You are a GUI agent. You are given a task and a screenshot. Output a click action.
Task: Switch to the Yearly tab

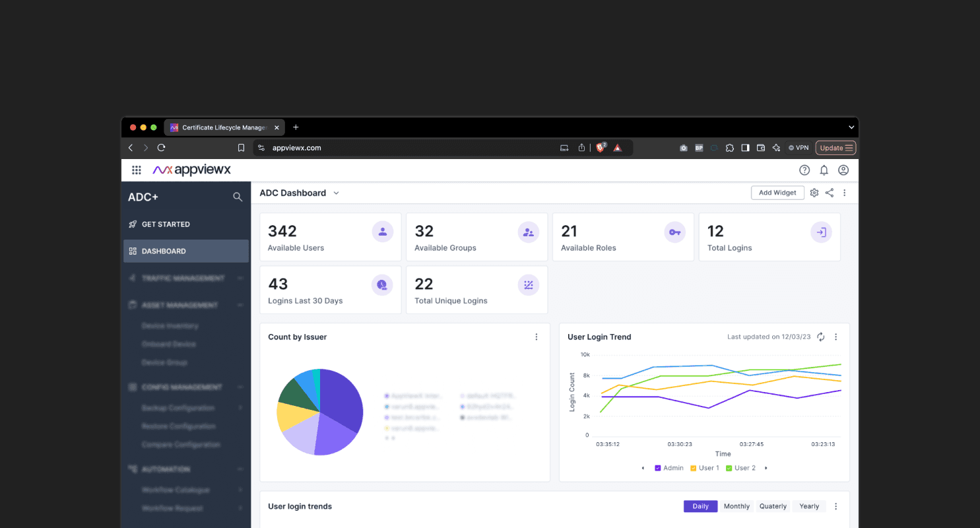click(809, 506)
